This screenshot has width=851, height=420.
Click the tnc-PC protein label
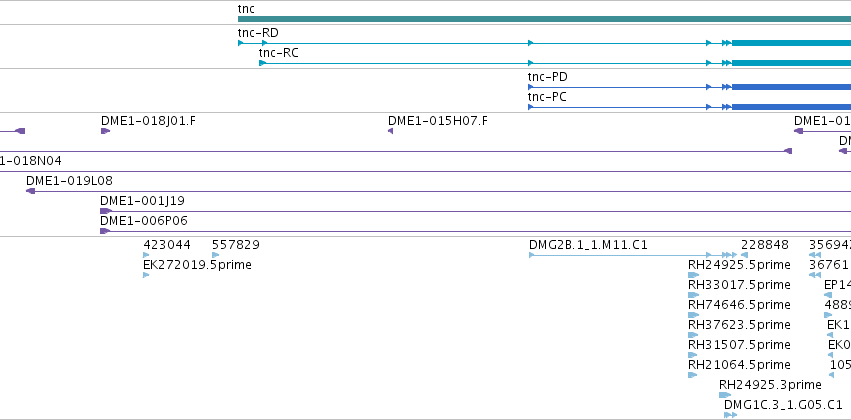[547, 97]
